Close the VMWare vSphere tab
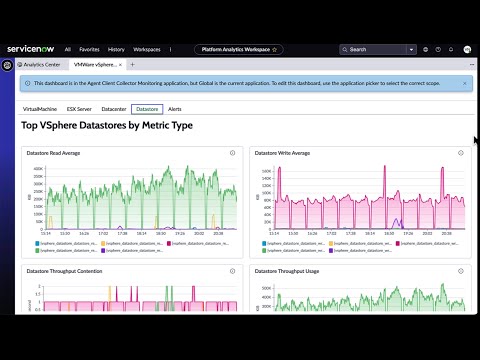The image size is (480, 360). coord(120,65)
